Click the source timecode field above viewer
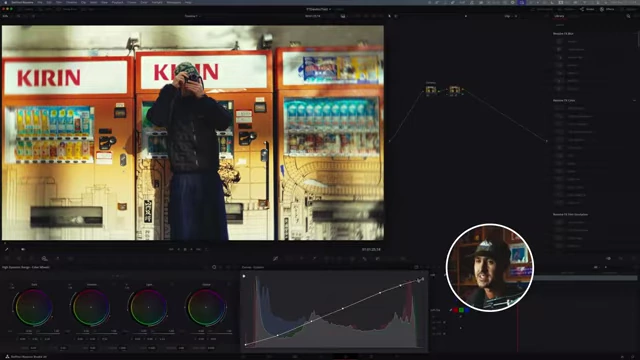The height and width of the screenshot is (360, 640). (313, 16)
